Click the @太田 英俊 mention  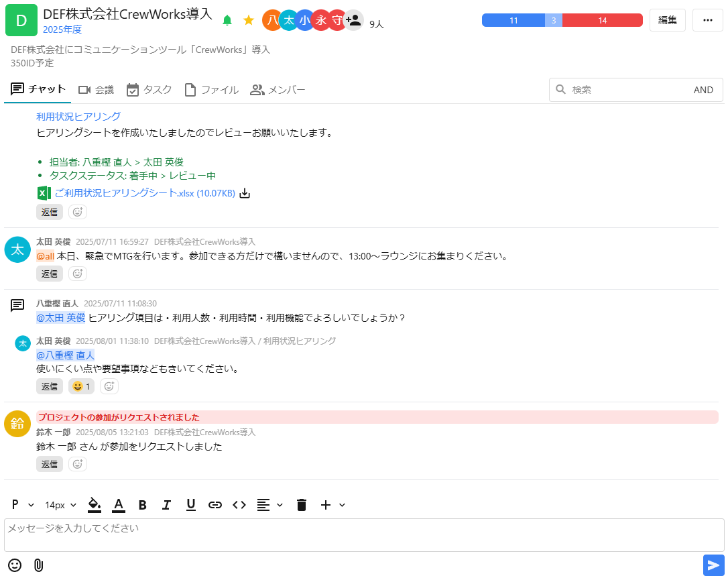(61, 318)
